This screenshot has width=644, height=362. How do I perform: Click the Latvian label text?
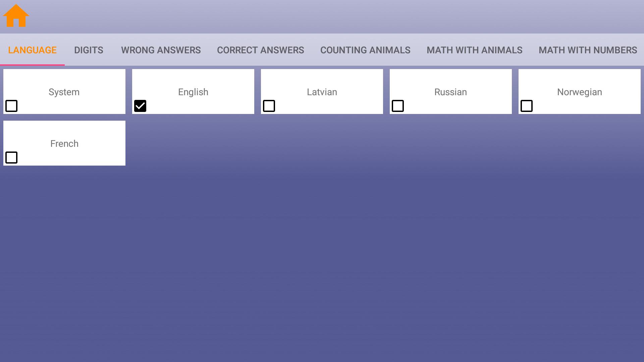[x=322, y=92]
